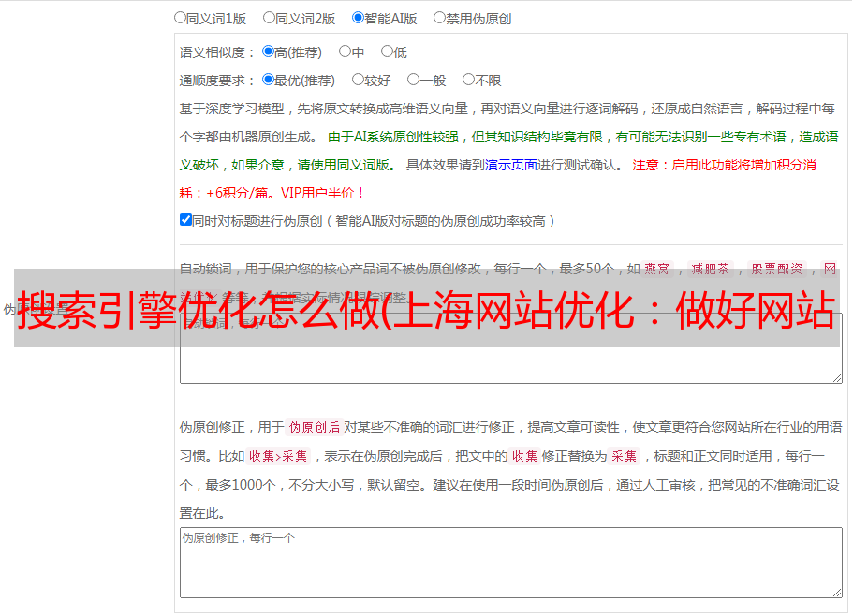This screenshot has height=616, width=853.
Task: Set 通顺度要求 to 一般
Action: pyautogui.click(x=414, y=80)
